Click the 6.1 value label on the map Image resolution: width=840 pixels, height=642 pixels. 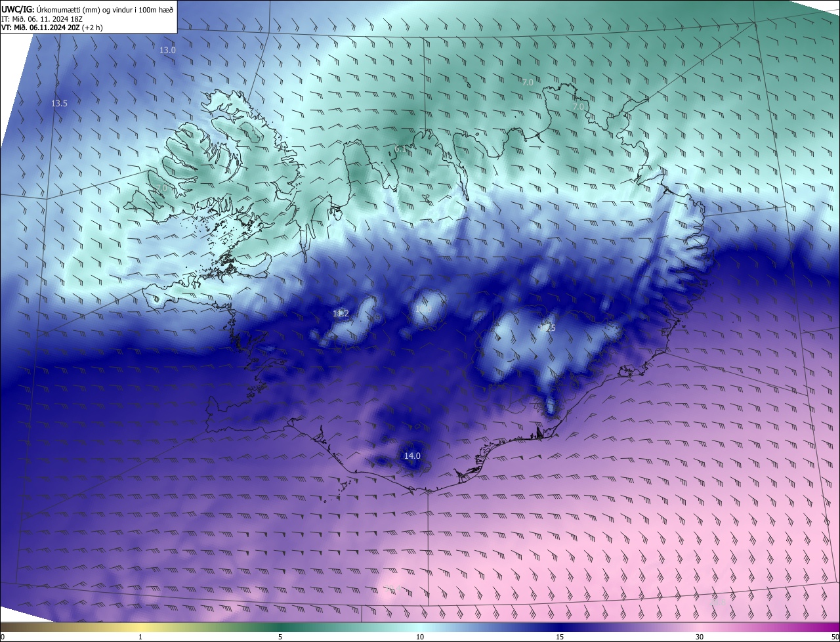coord(400,149)
